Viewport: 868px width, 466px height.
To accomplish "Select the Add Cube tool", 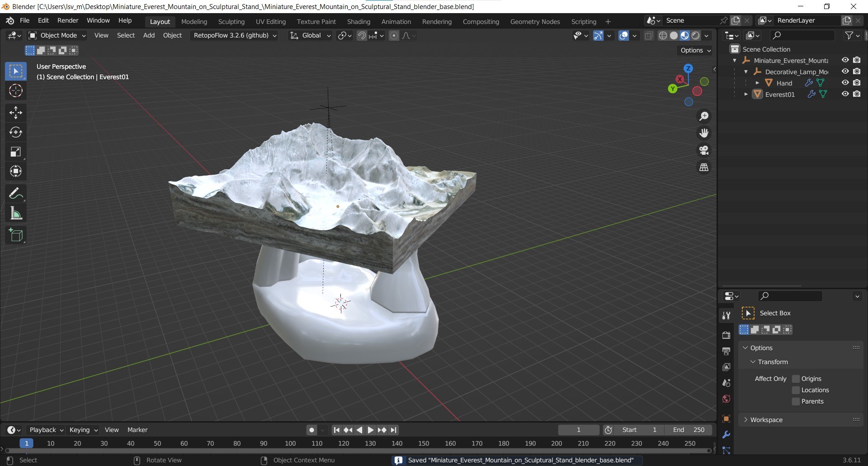I will [x=16, y=235].
